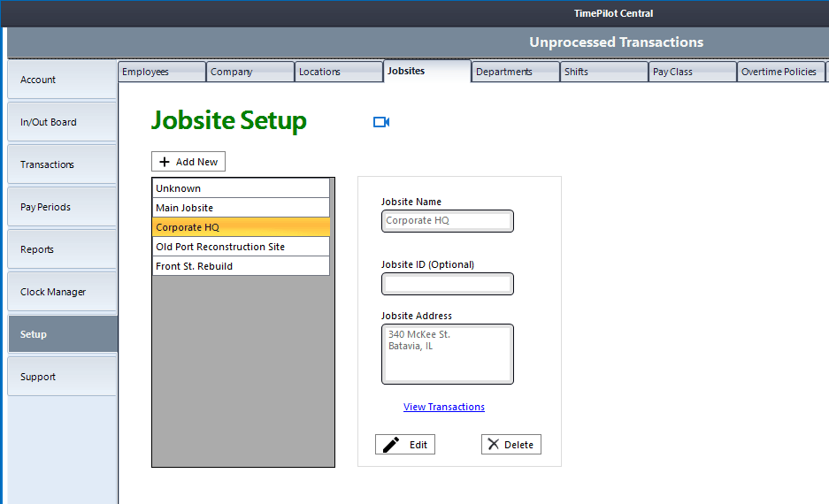
Task: Click the X icon on Delete button
Action: click(494, 445)
